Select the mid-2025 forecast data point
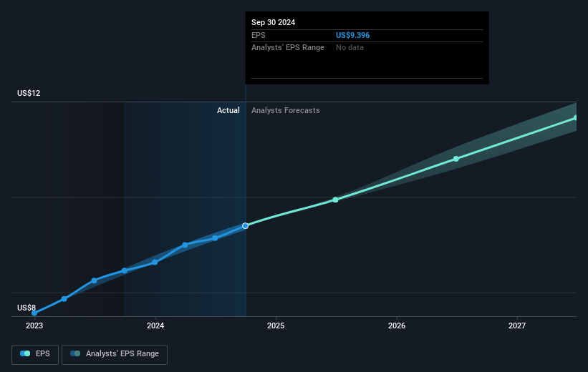Viewport: 588px width, 372px height. 336,200
